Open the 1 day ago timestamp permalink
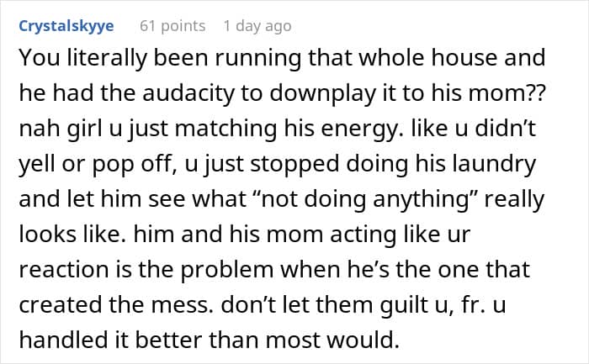 point(257,26)
